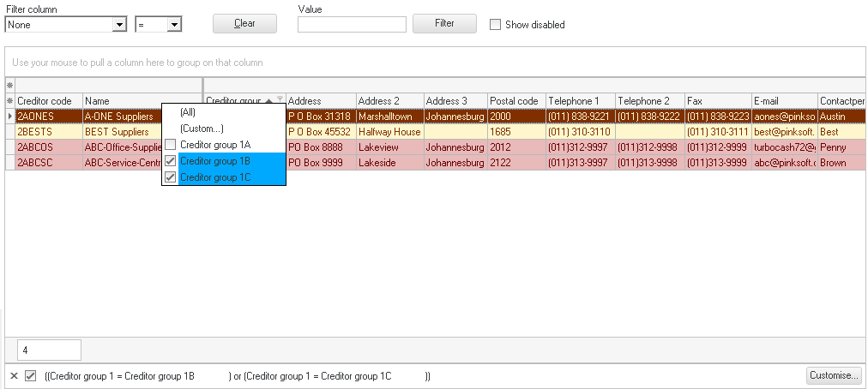
Task: Click the sort arrow on Creditor group header
Action: 269,101
